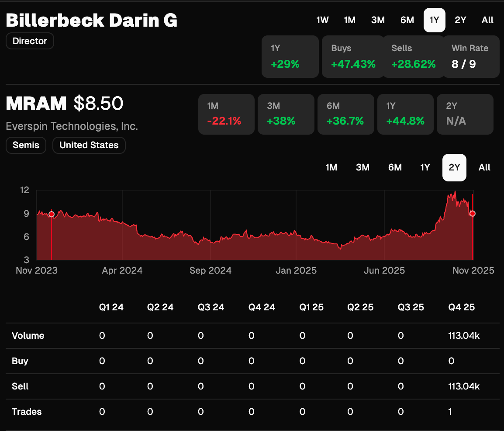Click the Director role tag
Screen dimensions: 504x431
point(30,41)
